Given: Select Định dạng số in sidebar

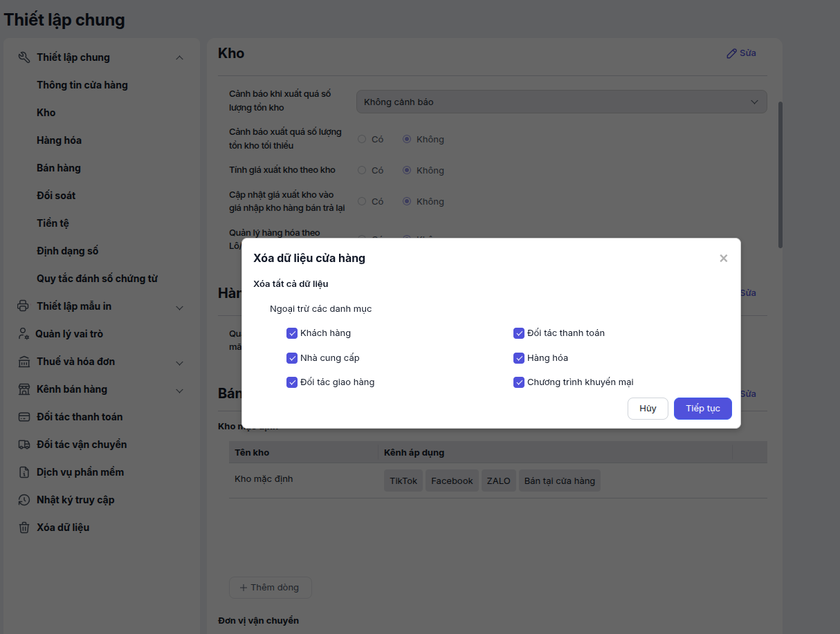Looking at the screenshot, I should tap(68, 251).
